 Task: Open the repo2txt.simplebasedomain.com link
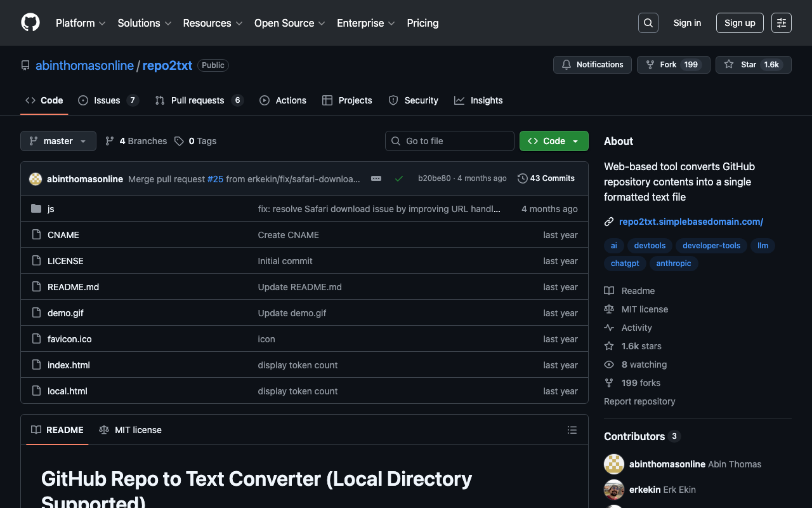[691, 222]
